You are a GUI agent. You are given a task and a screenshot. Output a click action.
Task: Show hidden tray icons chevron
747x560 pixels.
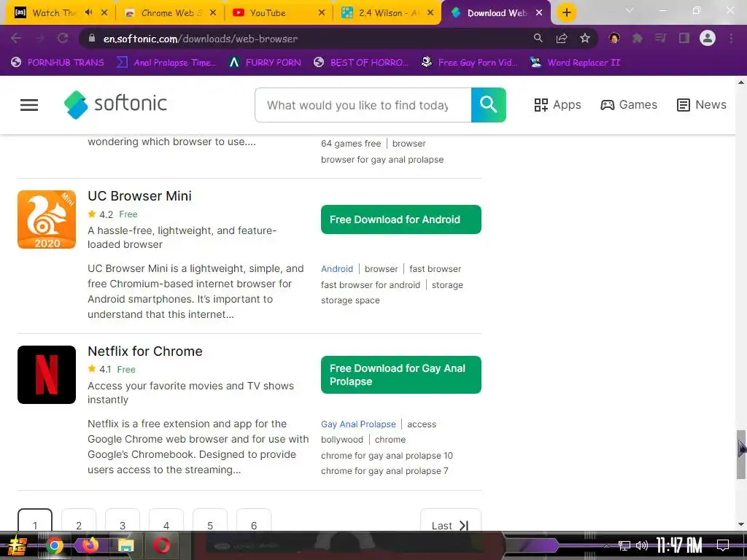(606, 545)
